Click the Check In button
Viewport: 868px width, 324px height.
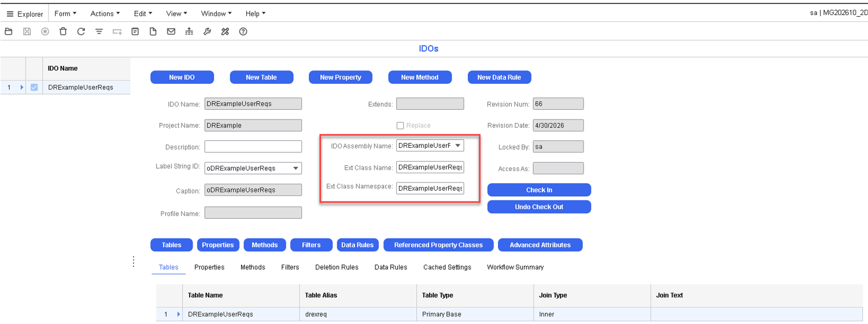[539, 190]
